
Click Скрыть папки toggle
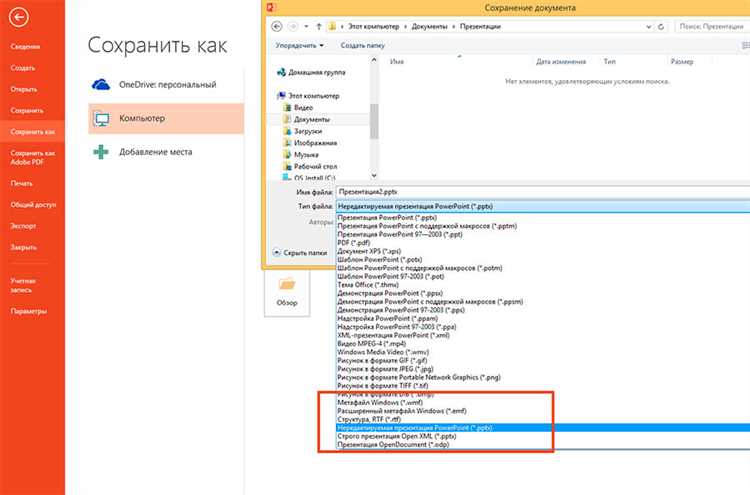point(300,253)
